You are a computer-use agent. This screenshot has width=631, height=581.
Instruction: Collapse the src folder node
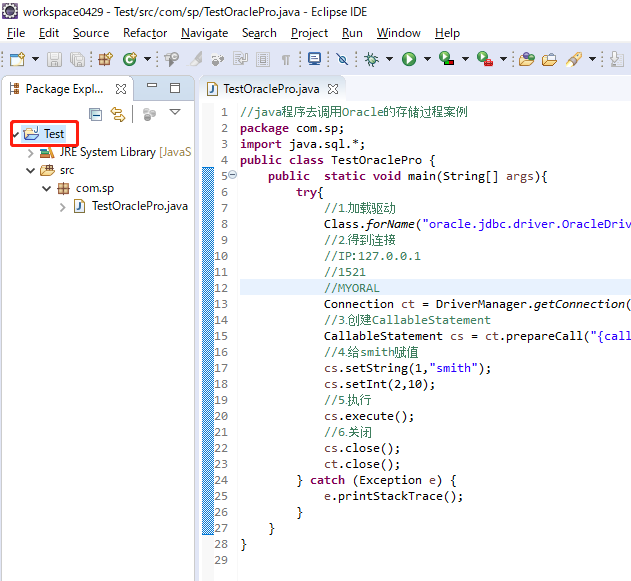[31, 171]
